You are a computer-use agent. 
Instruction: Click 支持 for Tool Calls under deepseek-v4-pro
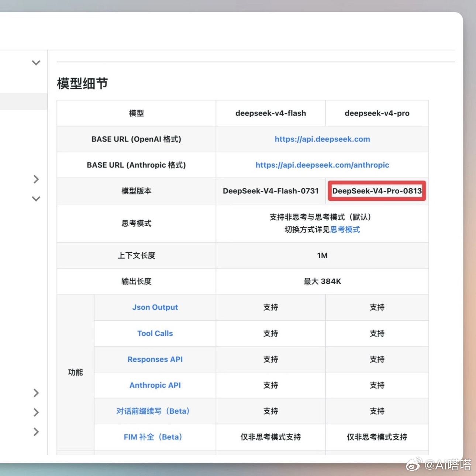tap(377, 333)
